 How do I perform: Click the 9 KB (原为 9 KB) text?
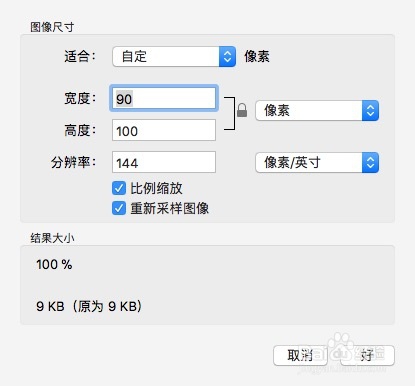[89, 306]
